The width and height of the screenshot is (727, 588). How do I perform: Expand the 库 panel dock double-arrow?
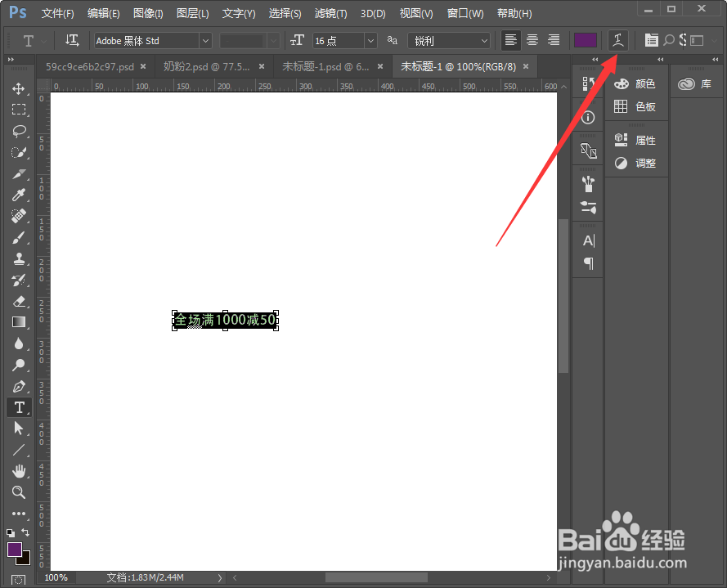click(715, 60)
